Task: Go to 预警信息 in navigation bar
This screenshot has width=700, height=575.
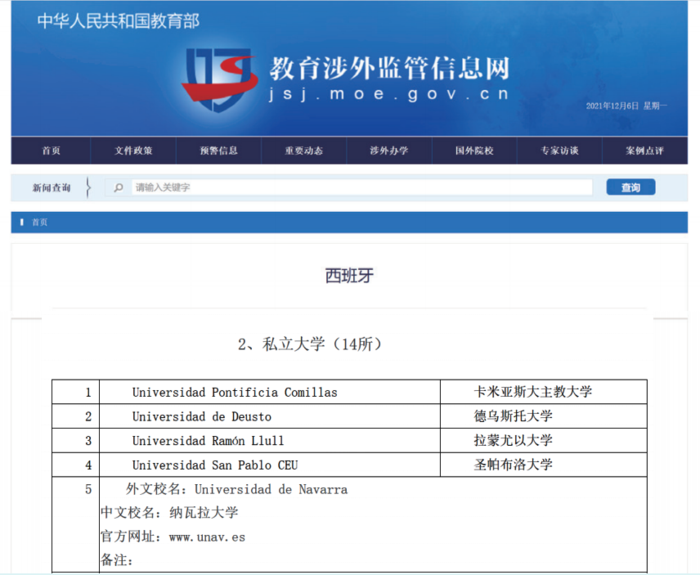Action: tap(218, 151)
